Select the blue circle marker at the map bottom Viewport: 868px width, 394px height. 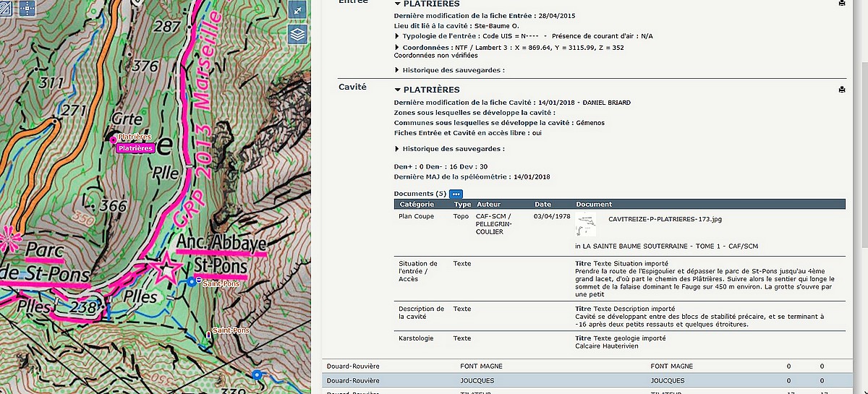coord(257,374)
